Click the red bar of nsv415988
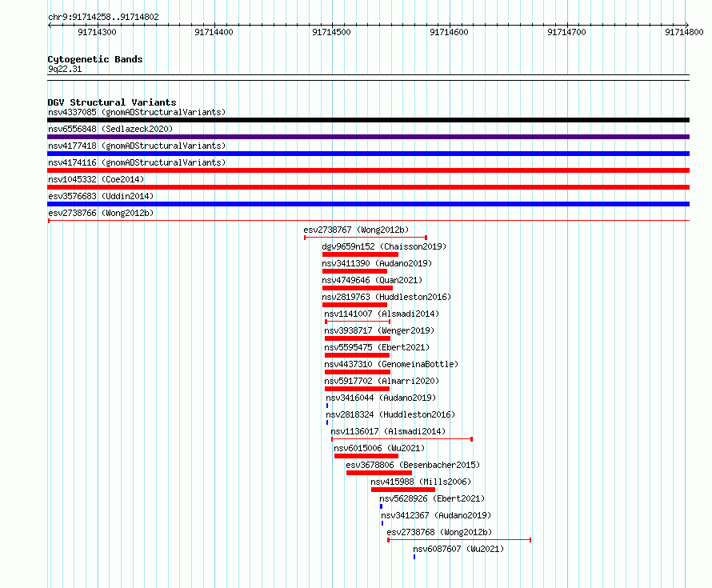This screenshot has width=712, height=588. point(402,490)
